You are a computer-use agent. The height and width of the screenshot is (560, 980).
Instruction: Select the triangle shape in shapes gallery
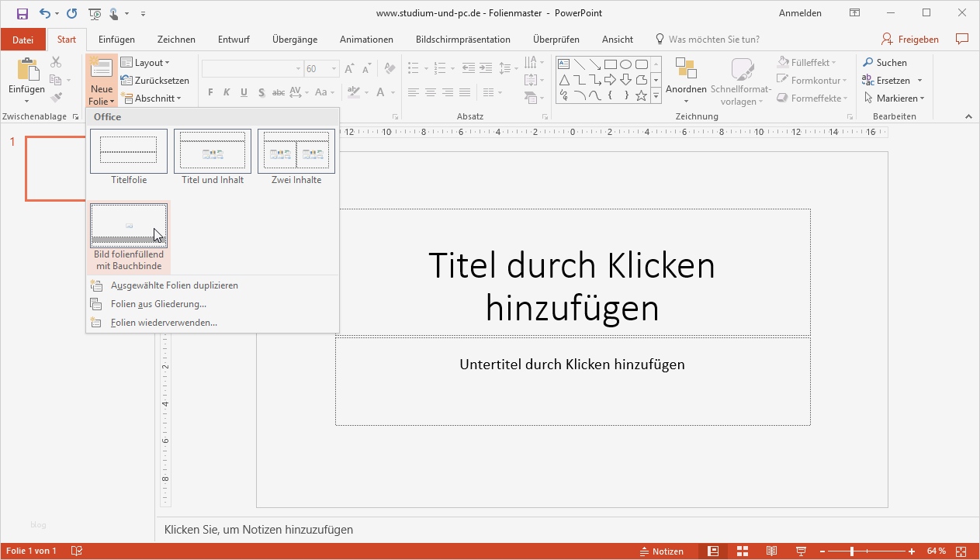(564, 80)
